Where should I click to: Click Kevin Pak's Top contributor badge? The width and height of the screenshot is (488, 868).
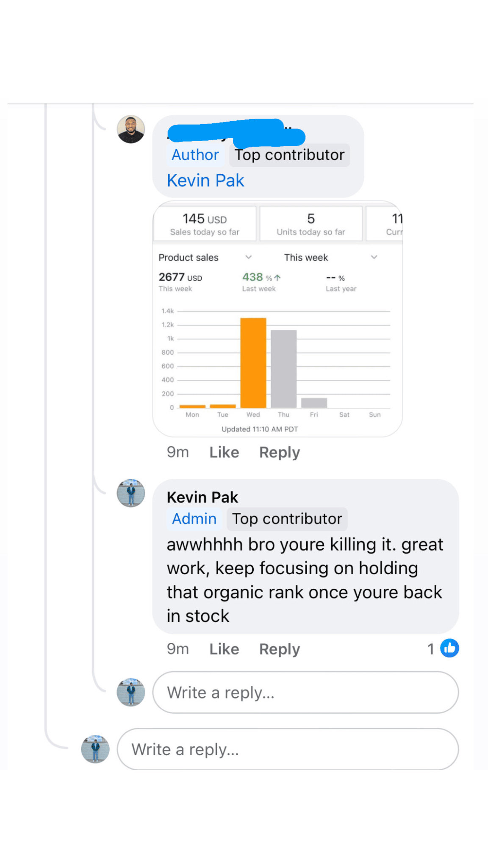287,519
